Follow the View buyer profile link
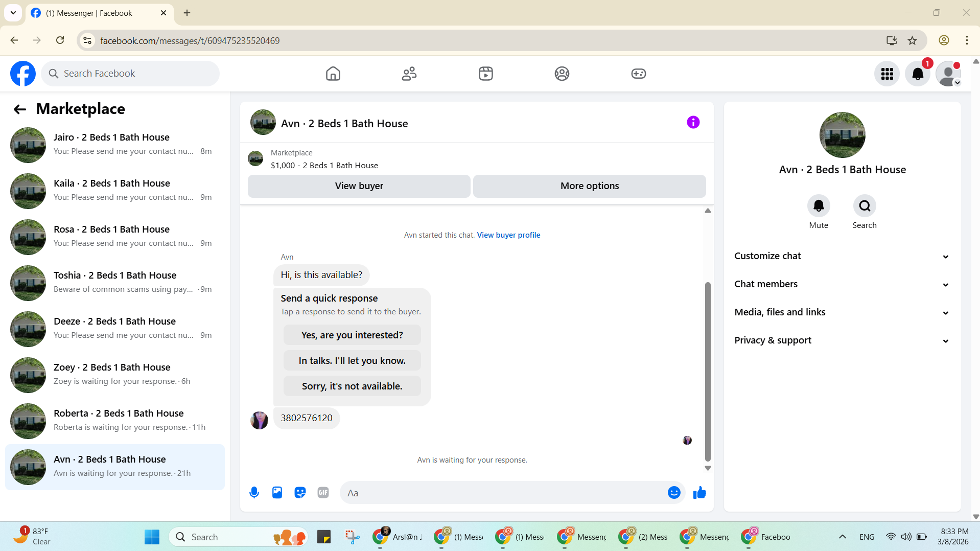The height and width of the screenshot is (551, 980). click(x=508, y=235)
